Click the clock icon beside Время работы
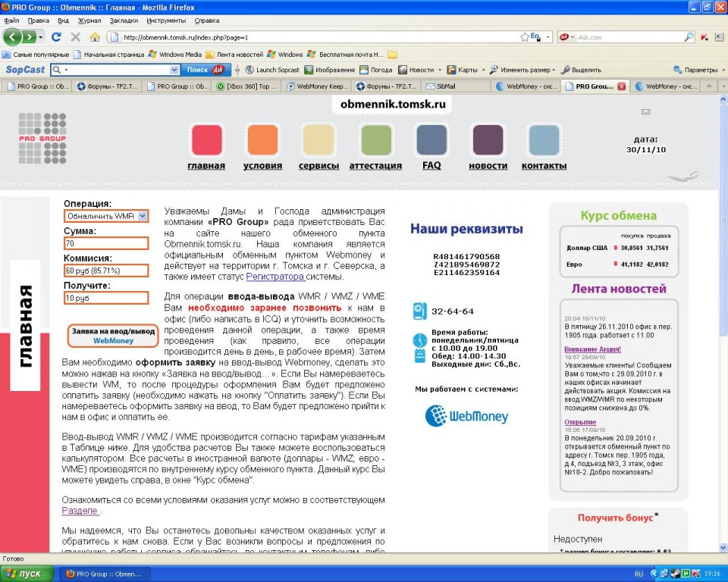The width and height of the screenshot is (728, 582). (419, 340)
